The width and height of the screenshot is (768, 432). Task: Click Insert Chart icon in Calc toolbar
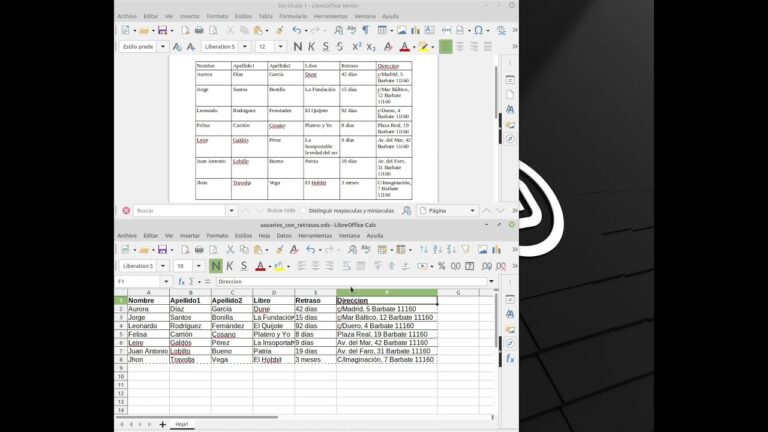coord(496,250)
